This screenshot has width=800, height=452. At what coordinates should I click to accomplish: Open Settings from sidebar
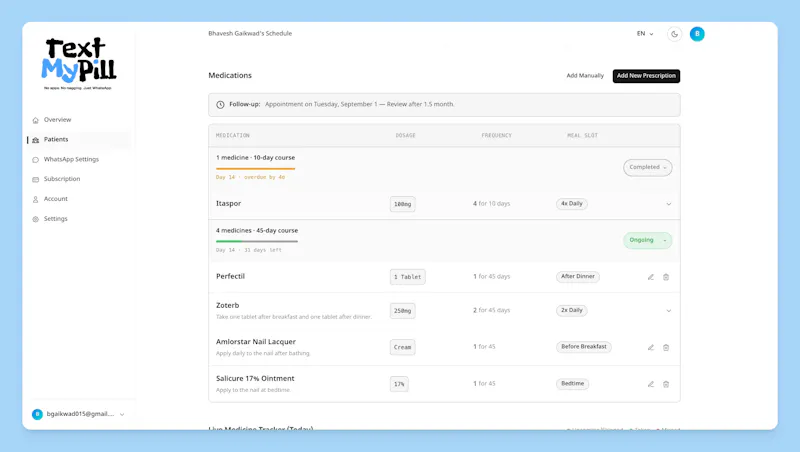coord(56,219)
